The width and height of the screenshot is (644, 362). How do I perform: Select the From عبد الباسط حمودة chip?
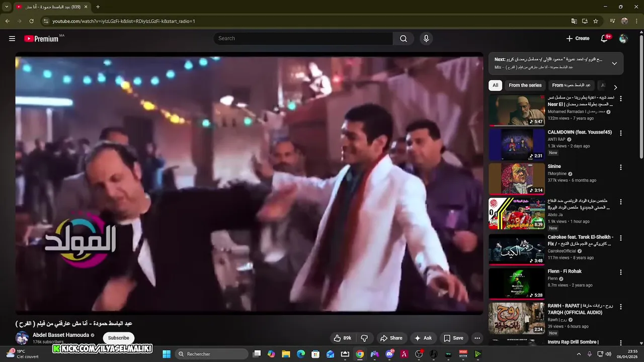click(571, 85)
